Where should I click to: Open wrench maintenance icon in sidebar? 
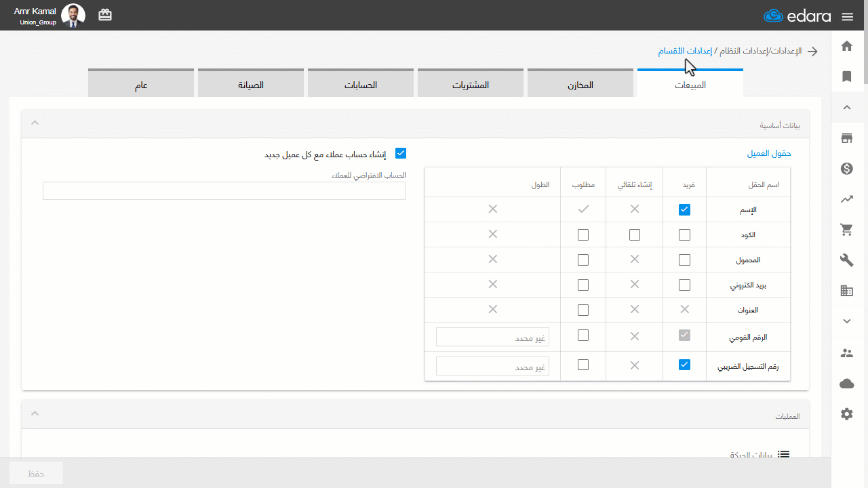(x=846, y=260)
